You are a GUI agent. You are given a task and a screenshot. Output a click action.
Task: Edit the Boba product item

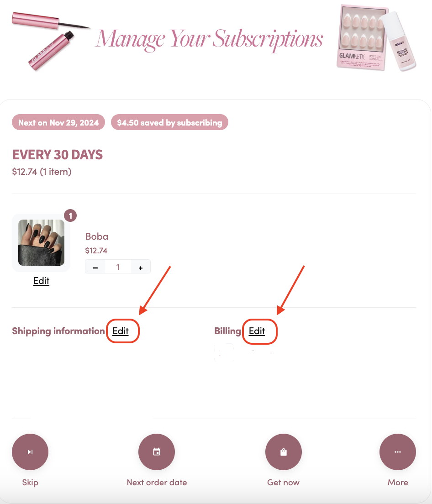pyautogui.click(x=41, y=281)
